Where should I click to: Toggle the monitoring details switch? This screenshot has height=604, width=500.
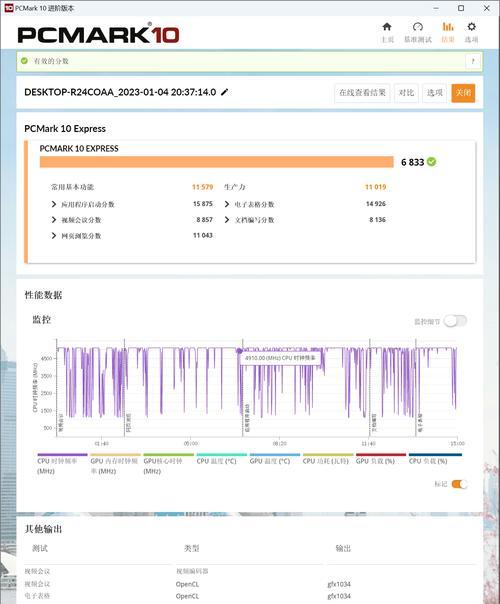click(455, 321)
